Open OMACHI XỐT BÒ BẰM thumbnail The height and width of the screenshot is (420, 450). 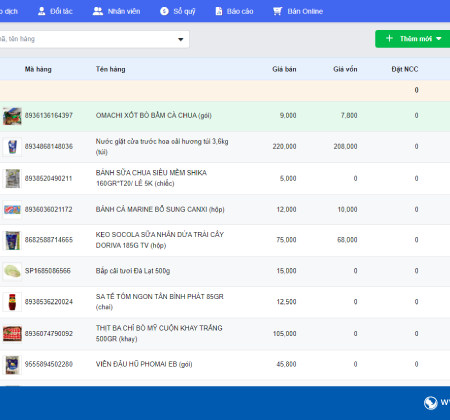pos(12,116)
